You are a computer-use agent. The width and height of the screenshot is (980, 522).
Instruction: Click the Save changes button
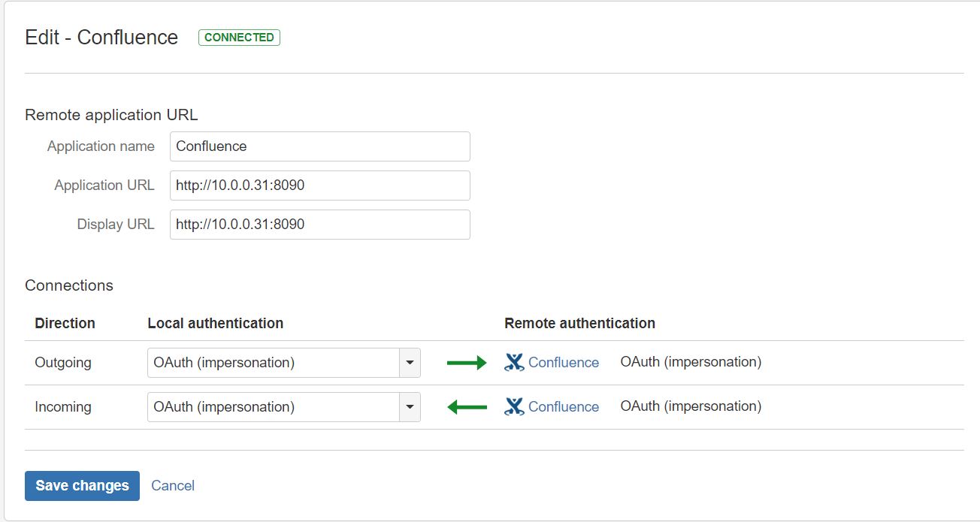point(82,486)
